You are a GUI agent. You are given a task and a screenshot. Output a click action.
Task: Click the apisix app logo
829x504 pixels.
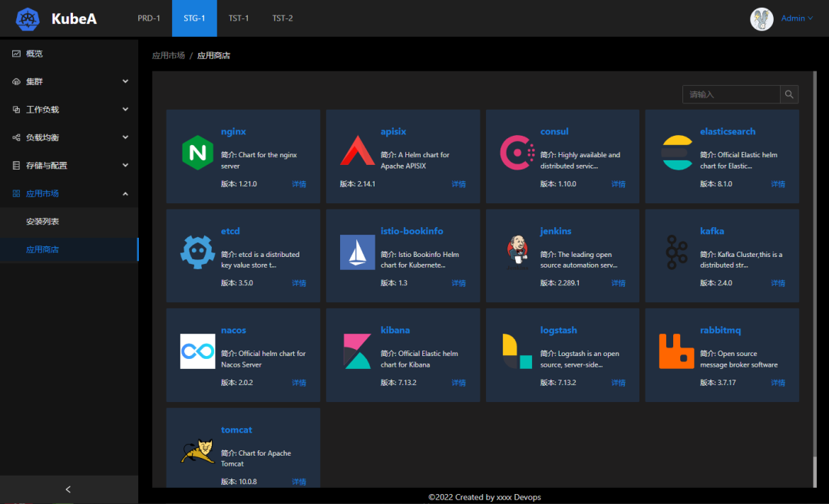tap(358, 151)
